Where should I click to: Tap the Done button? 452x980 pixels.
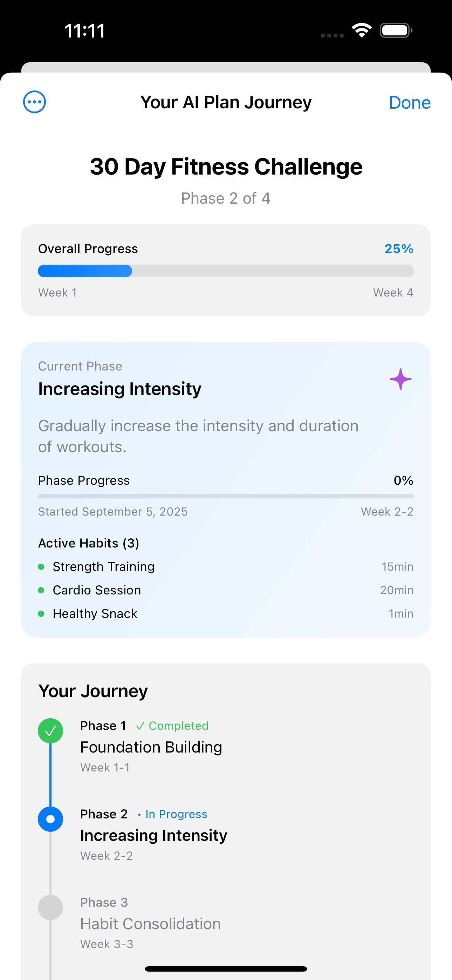coord(409,102)
